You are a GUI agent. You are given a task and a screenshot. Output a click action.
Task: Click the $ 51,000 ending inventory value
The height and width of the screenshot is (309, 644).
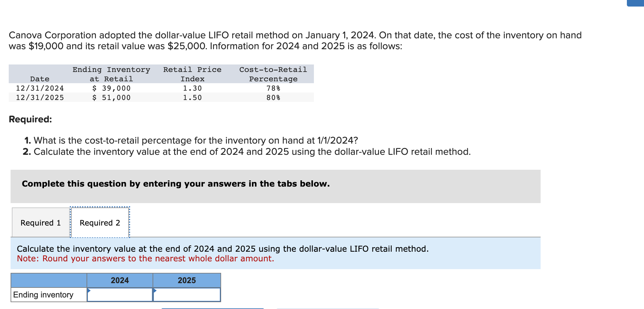(111, 97)
